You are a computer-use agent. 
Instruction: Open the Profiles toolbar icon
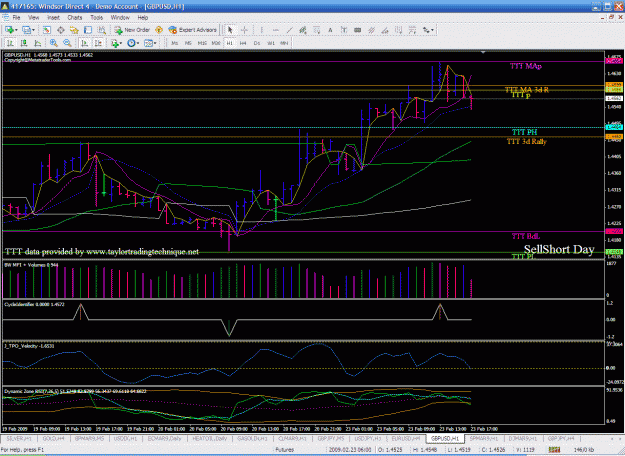(x=26, y=30)
